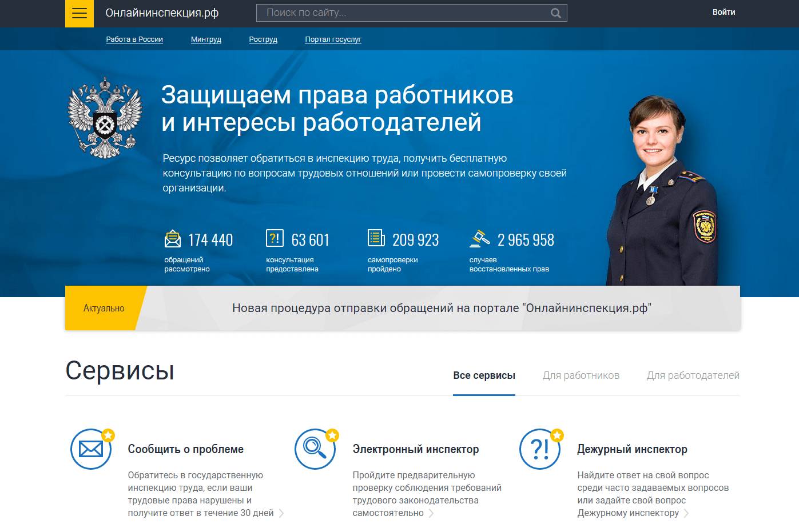Viewport: 799px width, 532px height.
Task: Switch to the Для работников tab
Action: click(581, 376)
